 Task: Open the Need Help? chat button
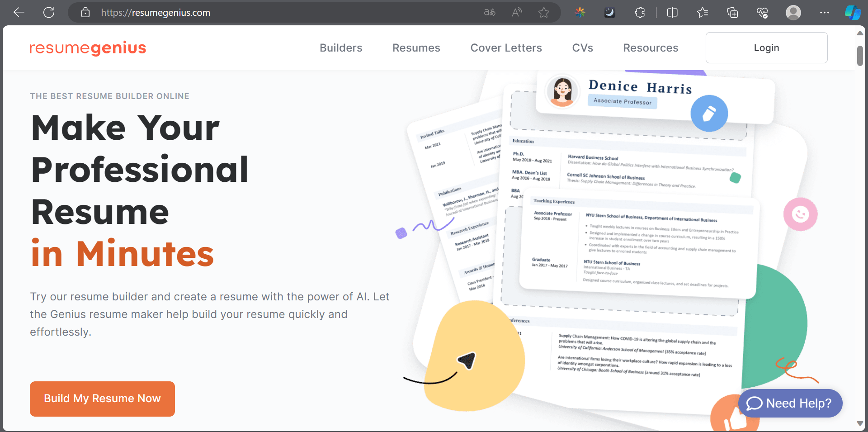click(790, 403)
